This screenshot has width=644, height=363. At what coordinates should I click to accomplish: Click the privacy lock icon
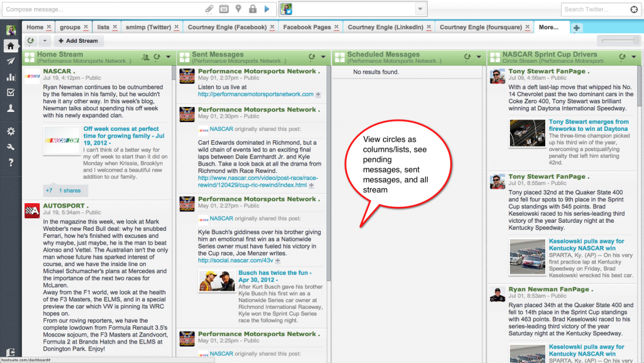(x=253, y=9)
